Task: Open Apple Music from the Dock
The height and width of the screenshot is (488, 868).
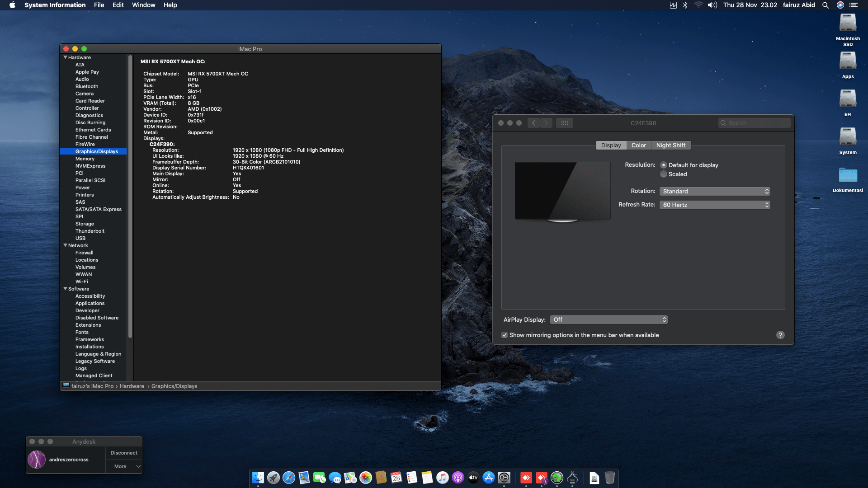Action: [x=442, y=478]
